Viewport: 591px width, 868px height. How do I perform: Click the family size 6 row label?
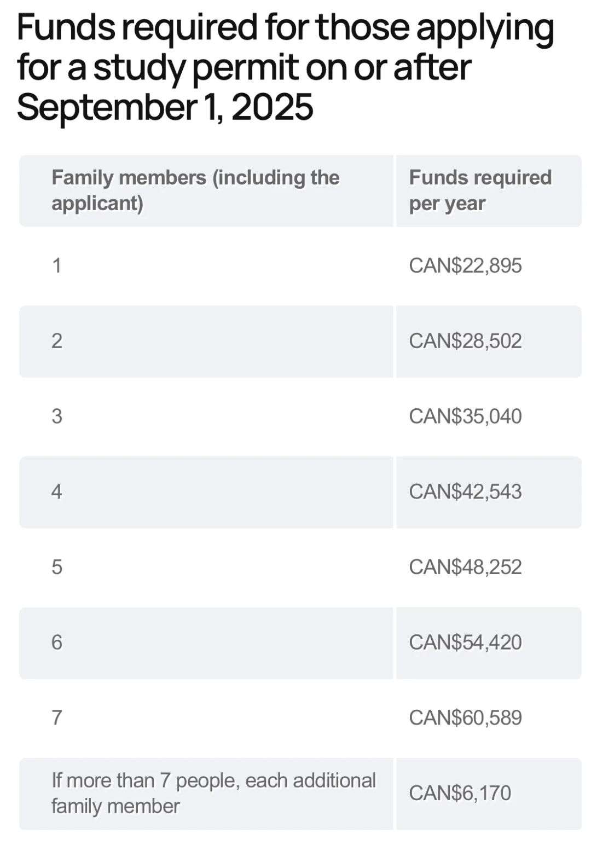tap(56, 643)
